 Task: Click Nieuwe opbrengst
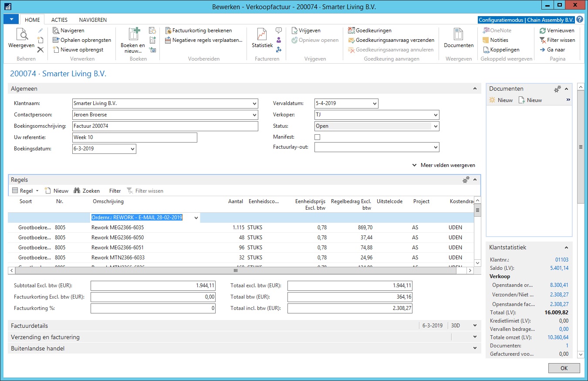[78, 50]
